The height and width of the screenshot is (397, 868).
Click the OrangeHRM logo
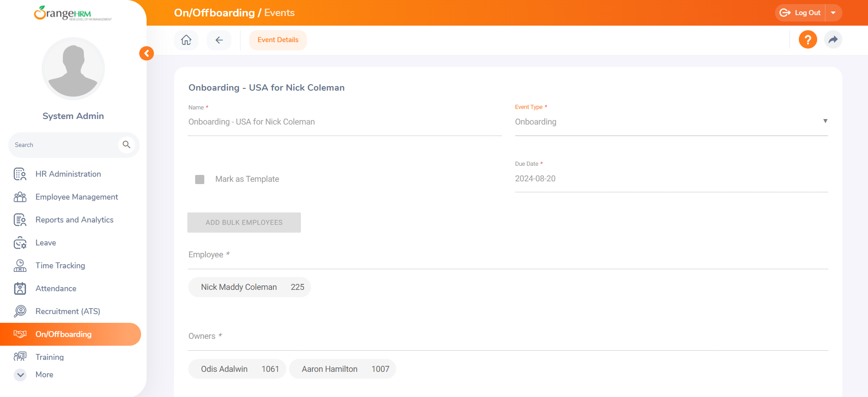pos(73,13)
